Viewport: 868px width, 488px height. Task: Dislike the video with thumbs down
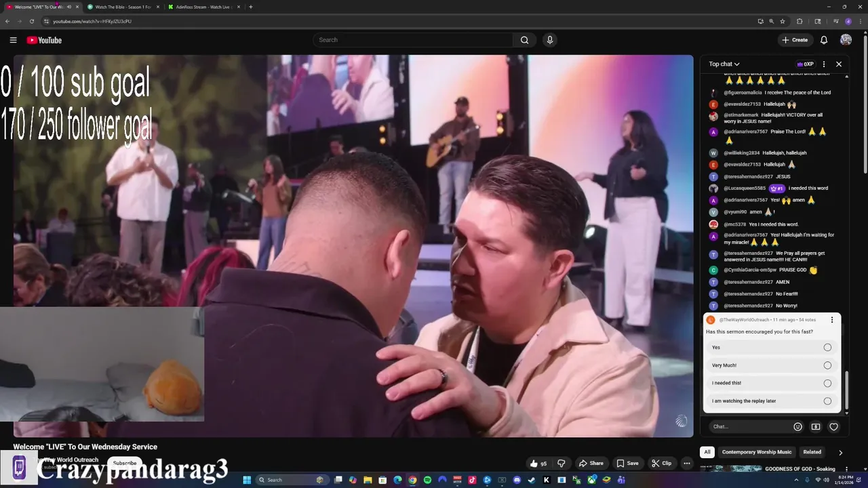click(561, 464)
